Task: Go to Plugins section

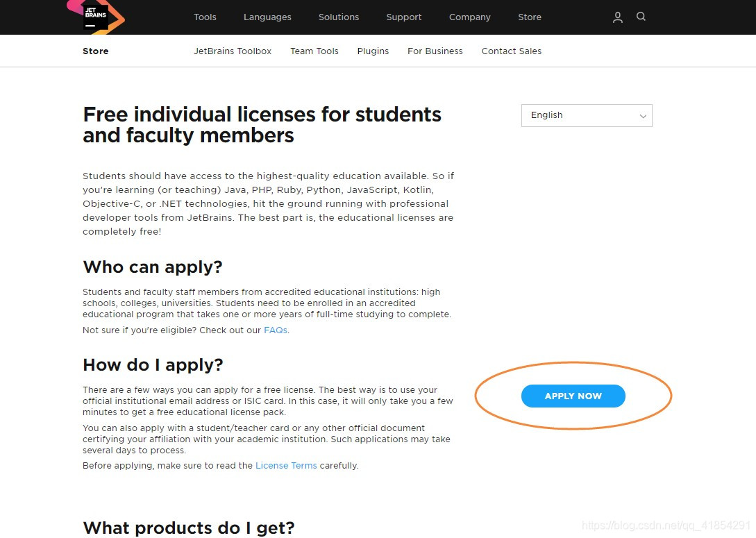Action: 373,51
